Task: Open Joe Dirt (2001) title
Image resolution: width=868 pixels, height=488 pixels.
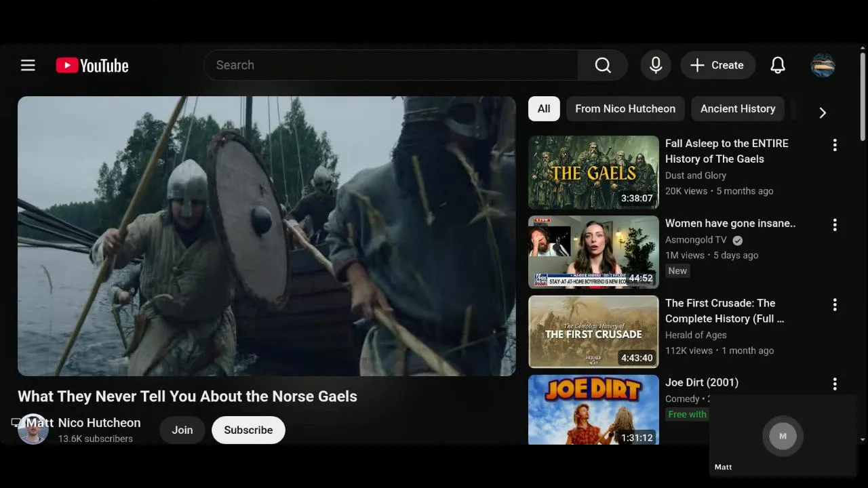Action: (x=702, y=382)
